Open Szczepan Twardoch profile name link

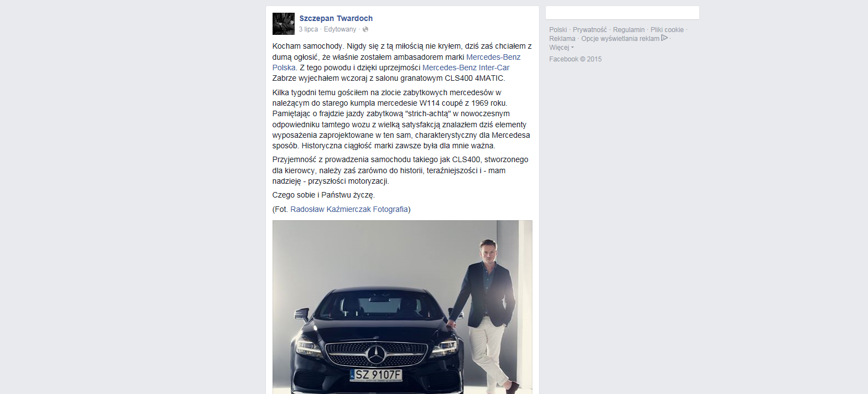click(336, 18)
